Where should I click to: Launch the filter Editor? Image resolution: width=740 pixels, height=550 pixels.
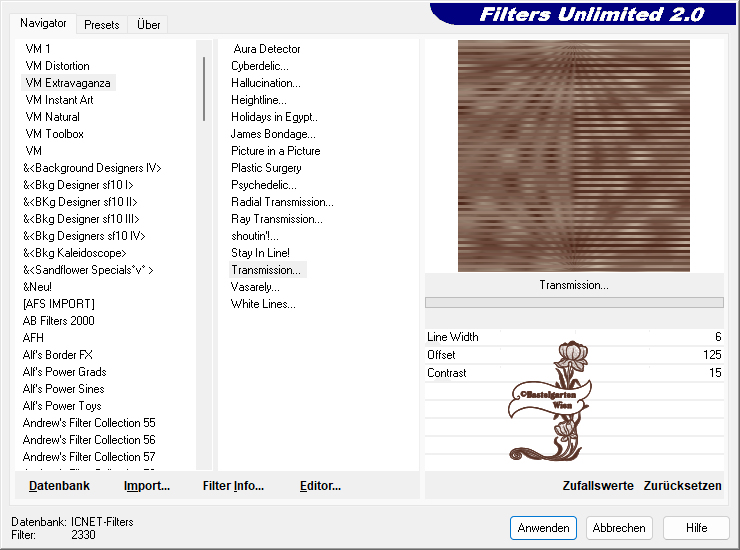pyautogui.click(x=320, y=486)
